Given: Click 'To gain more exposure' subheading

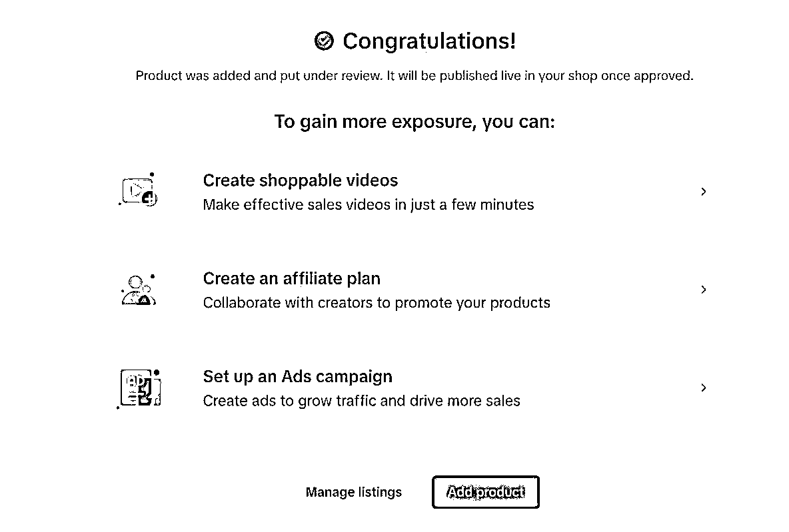Looking at the screenshot, I should tap(414, 122).
